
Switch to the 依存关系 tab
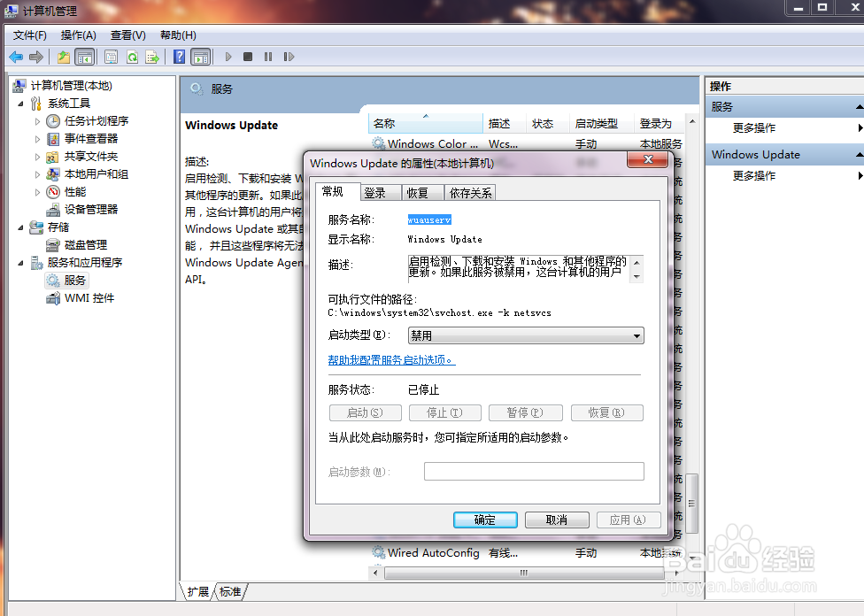pyautogui.click(x=470, y=192)
